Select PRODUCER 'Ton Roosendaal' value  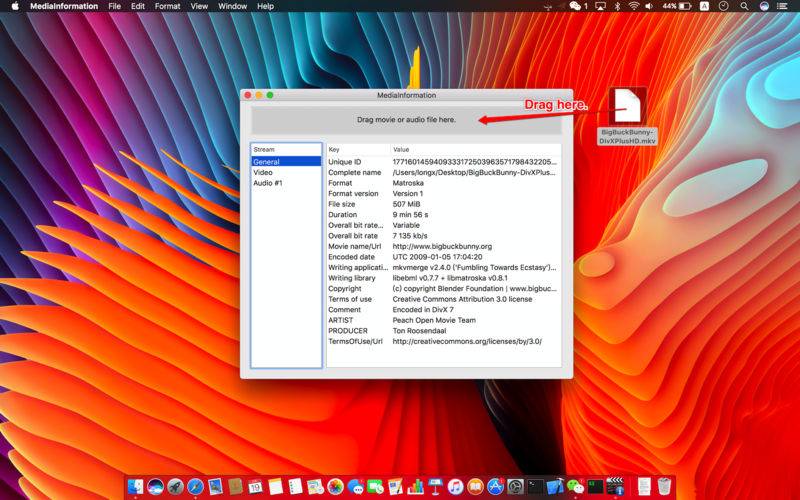tap(419, 331)
